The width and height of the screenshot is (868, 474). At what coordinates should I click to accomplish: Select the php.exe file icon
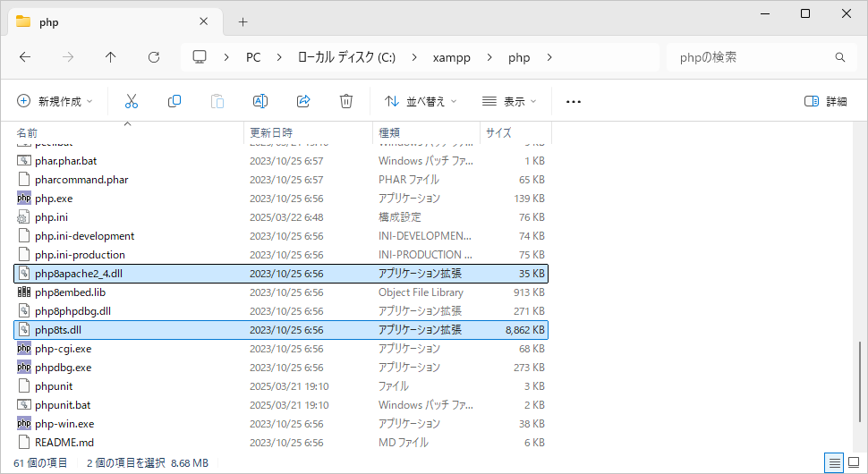[24, 198]
